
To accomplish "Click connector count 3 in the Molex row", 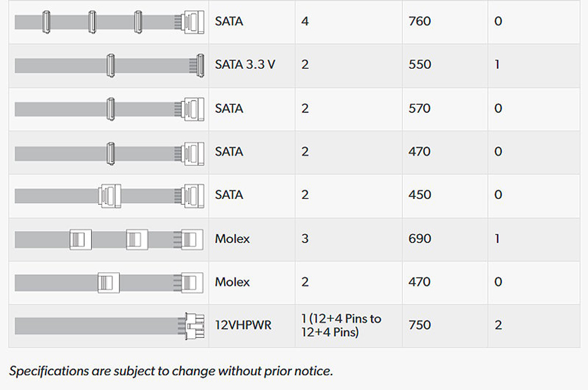I will (x=305, y=239).
